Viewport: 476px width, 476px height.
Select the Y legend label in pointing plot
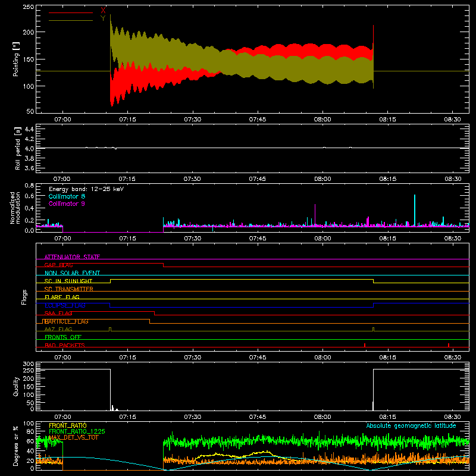pyautogui.click(x=103, y=18)
